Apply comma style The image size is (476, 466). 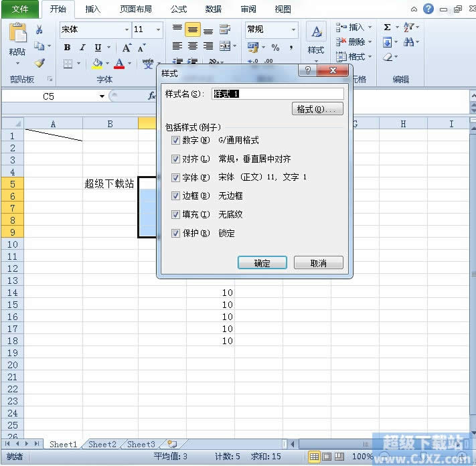click(291, 48)
